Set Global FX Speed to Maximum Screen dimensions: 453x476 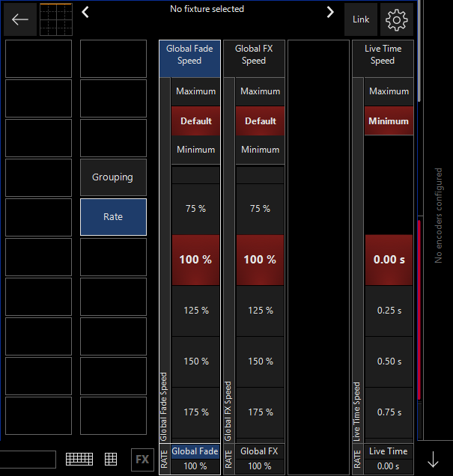pyautogui.click(x=261, y=91)
